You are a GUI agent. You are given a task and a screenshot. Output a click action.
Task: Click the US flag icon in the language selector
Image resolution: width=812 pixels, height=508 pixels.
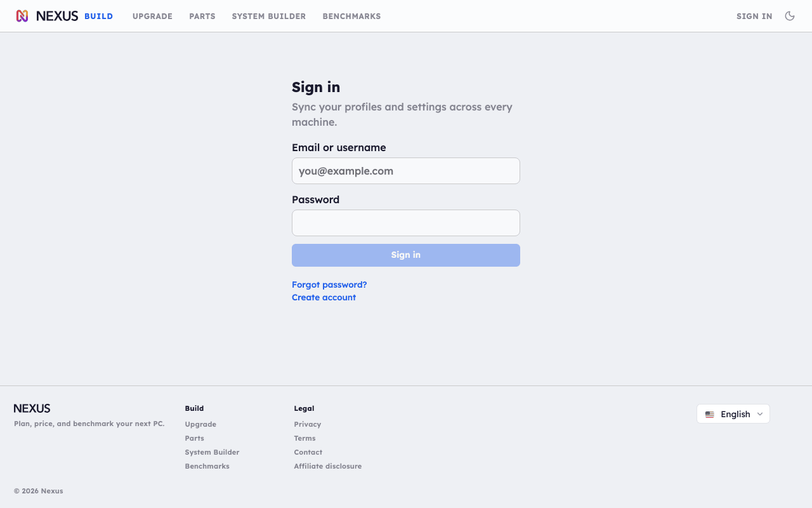click(710, 414)
